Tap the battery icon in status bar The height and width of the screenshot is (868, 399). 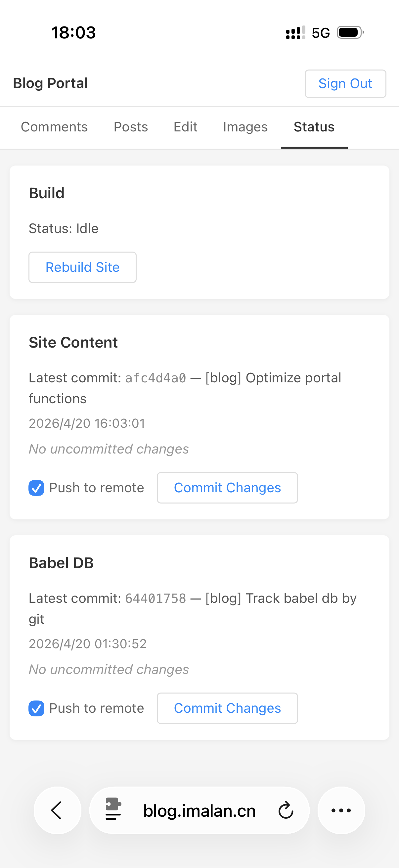pos(350,33)
